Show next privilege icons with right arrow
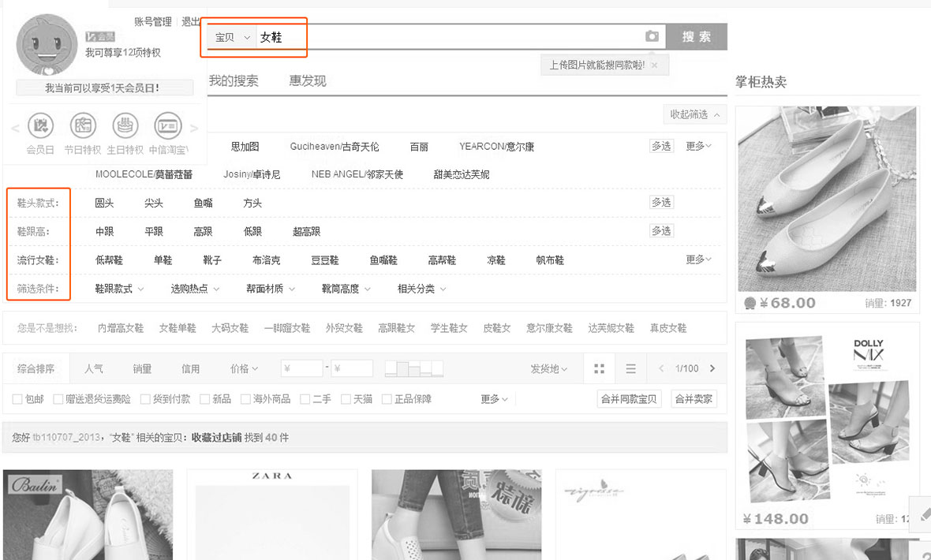Screen dimensions: 931x560 click(x=193, y=129)
